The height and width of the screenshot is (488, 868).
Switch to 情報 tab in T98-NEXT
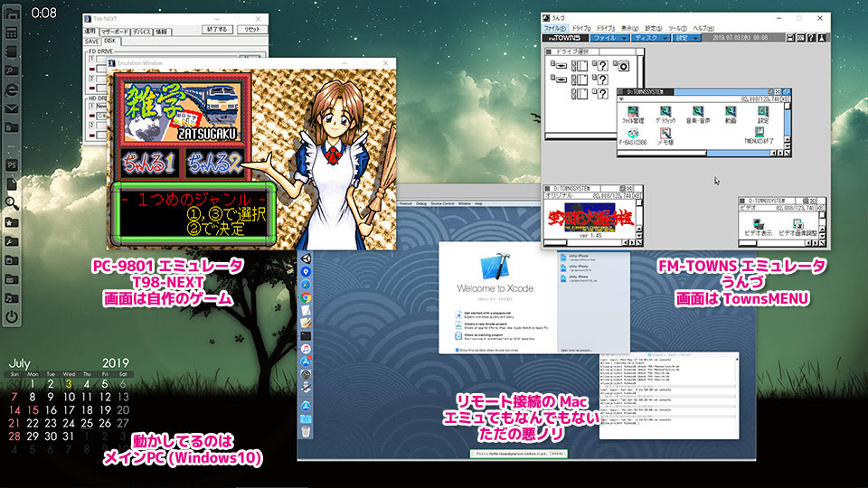(x=161, y=32)
